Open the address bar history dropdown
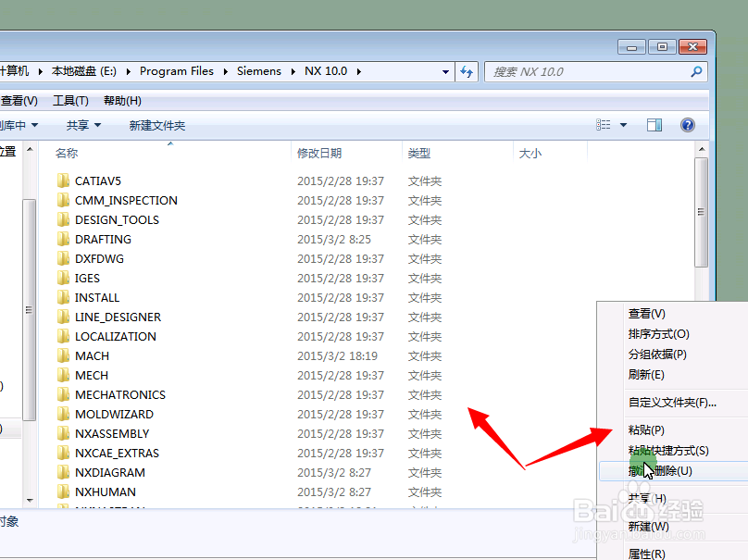 coord(445,72)
